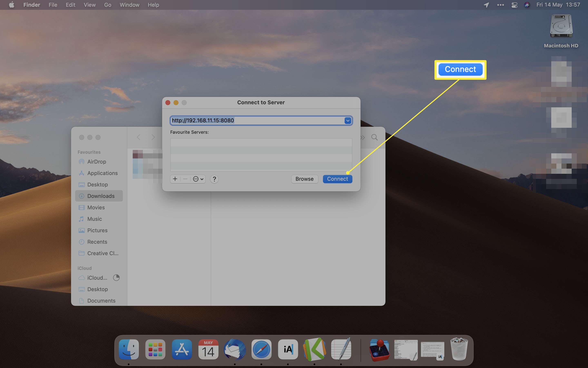
Task: Open Control Centre in menu bar
Action: tap(514, 5)
